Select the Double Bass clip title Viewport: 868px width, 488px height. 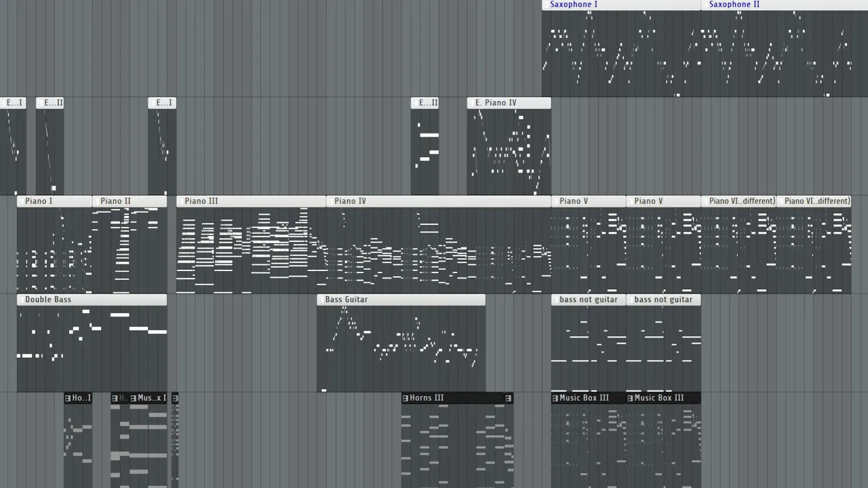tap(48, 300)
